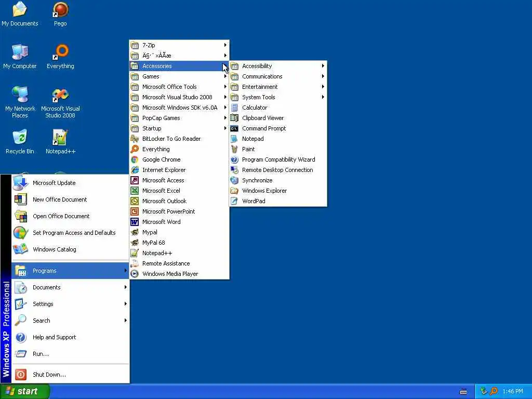This screenshot has height=399, width=532.
Task: Select Startup folder in Programs menu
Action: click(x=179, y=128)
